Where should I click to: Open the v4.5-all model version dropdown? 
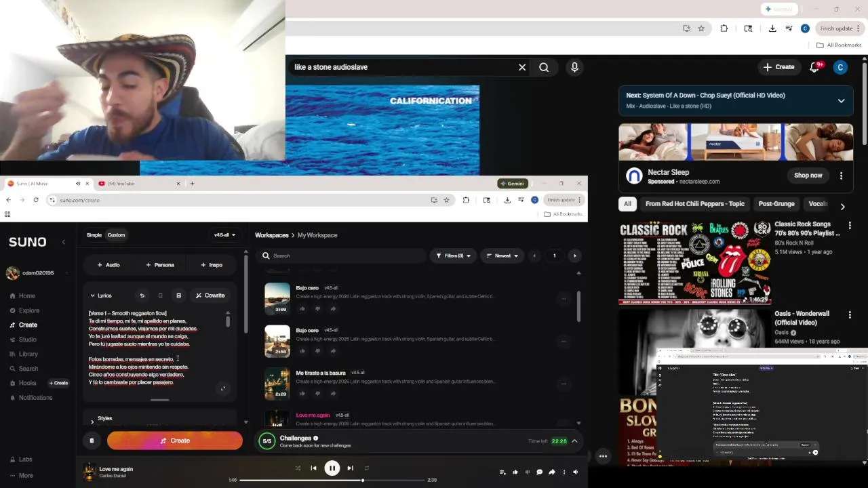tap(224, 235)
